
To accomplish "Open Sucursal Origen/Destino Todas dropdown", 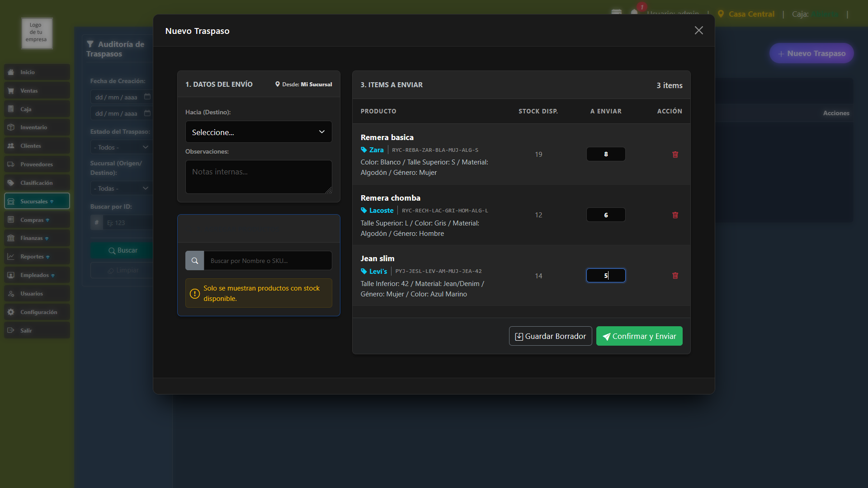I will pos(121,188).
